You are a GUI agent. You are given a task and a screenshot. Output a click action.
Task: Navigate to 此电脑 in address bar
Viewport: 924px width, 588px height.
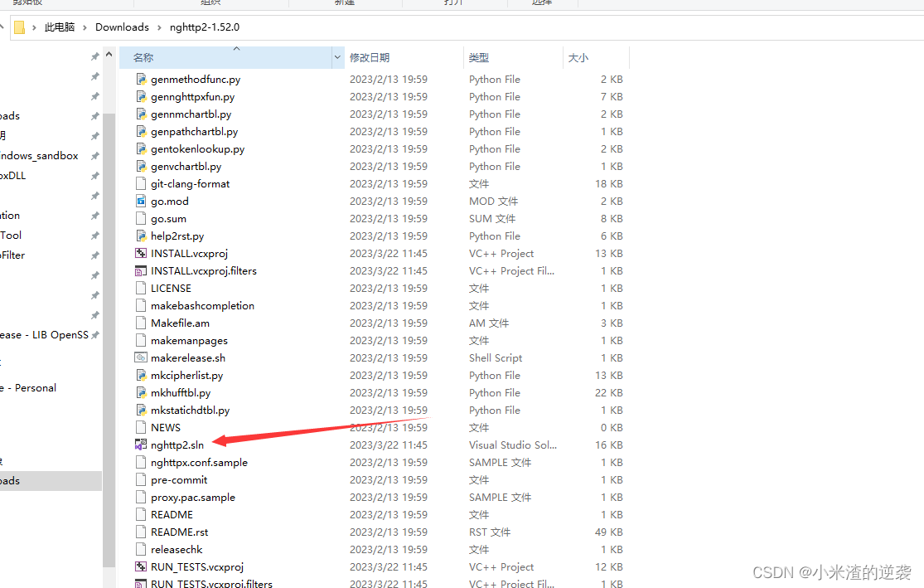[x=60, y=27]
